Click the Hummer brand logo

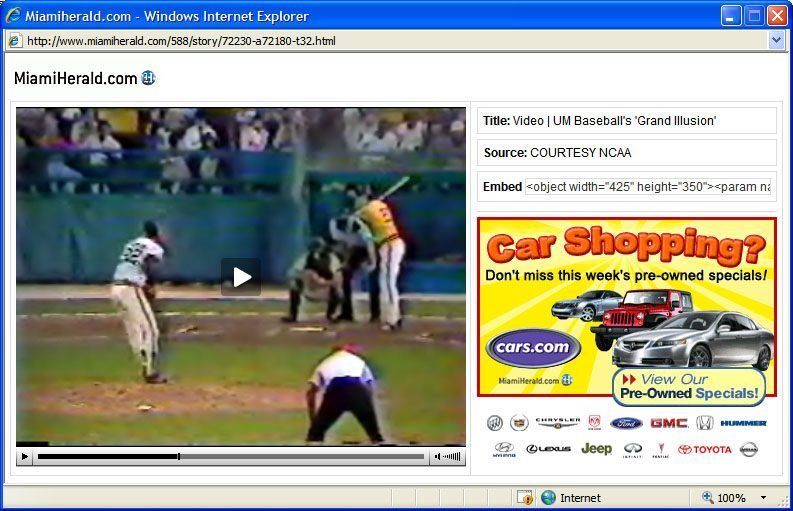point(743,423)
